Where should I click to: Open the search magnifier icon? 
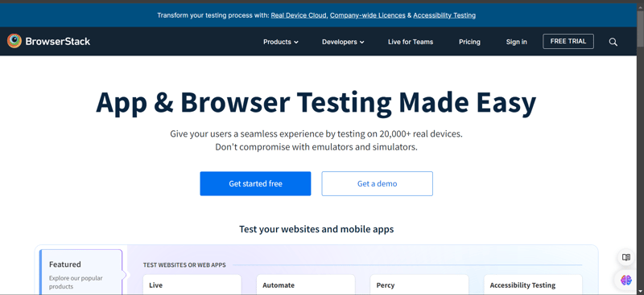pyautogui.click(x=613, y=42)
